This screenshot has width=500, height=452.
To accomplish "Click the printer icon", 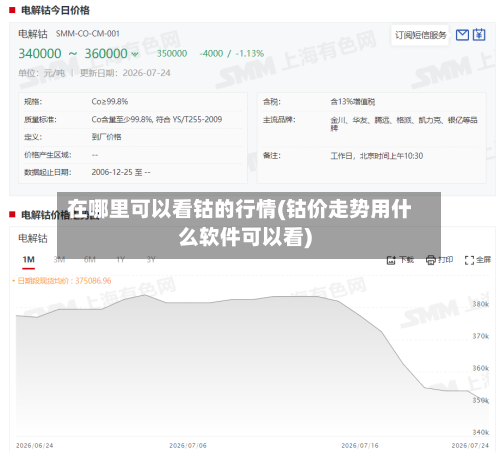I will click(431, 260).
